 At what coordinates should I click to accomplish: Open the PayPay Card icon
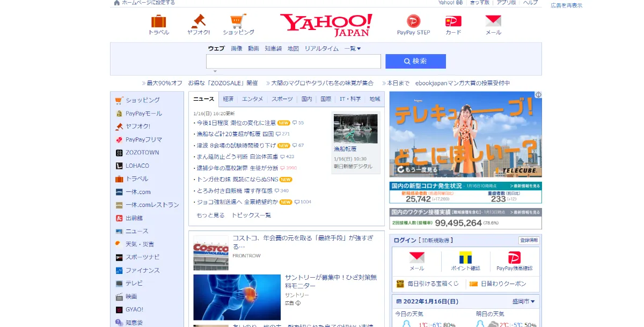pyautogui.click(x=453, y=21)
